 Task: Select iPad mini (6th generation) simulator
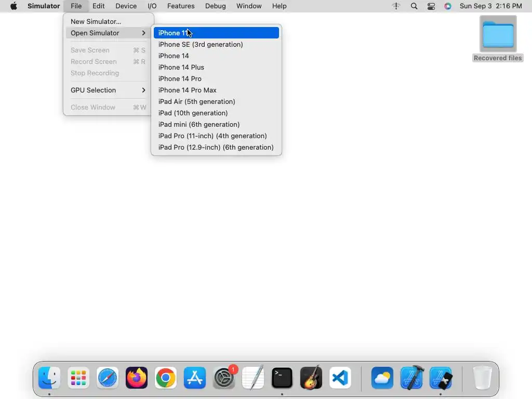(216, 125)
